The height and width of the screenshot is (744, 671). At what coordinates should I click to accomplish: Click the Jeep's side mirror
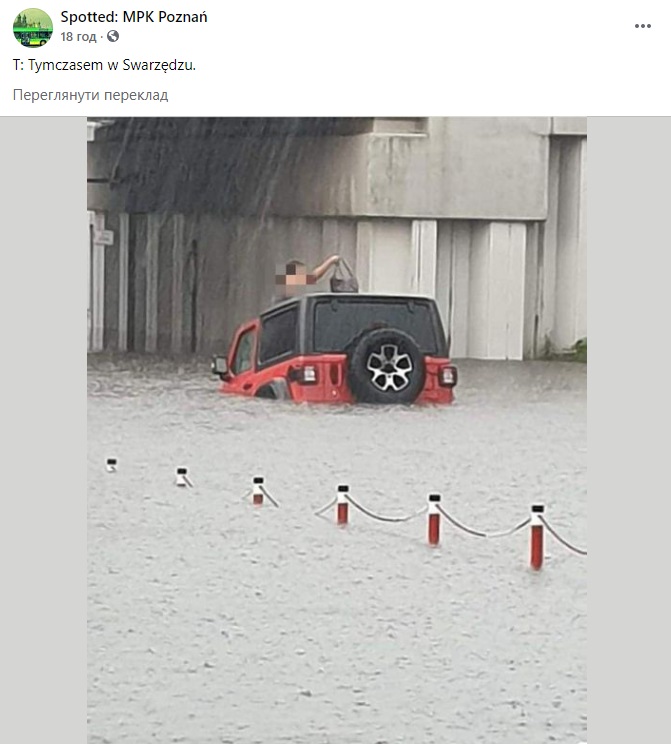point(219,365)
